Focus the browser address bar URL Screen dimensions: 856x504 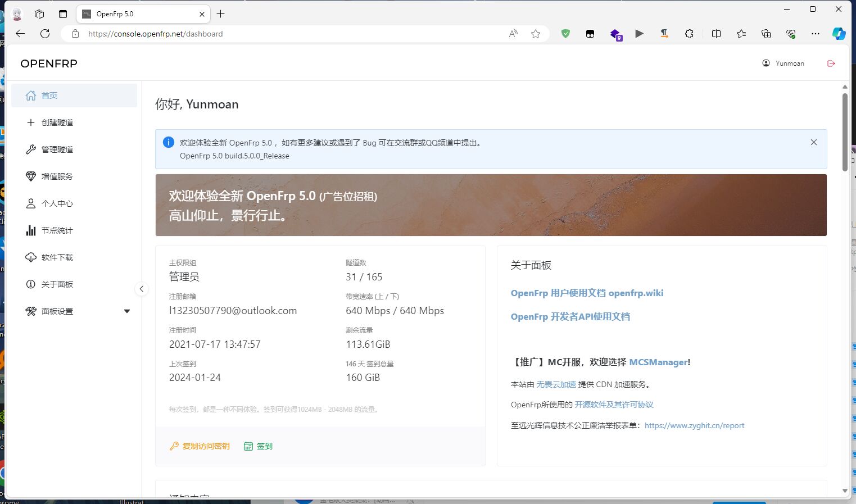(x=155, y=34)
